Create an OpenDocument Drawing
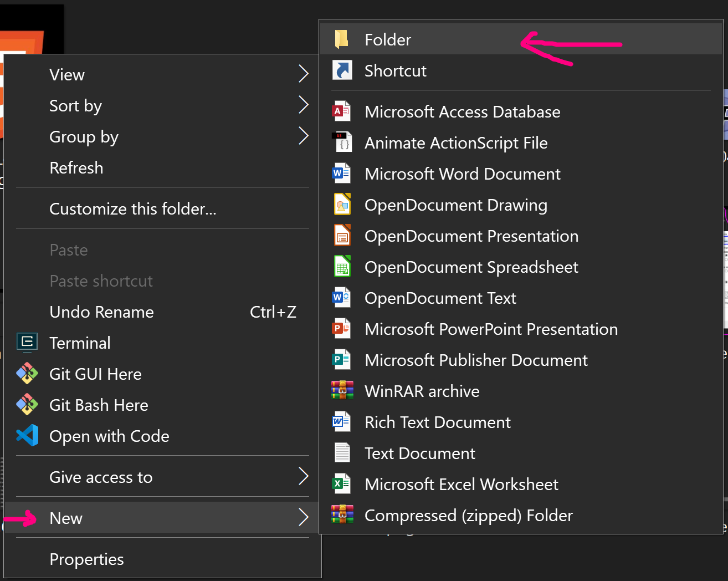Image resolution: width=728 pixels, height=581 pixels. click(x=521, y=205)
